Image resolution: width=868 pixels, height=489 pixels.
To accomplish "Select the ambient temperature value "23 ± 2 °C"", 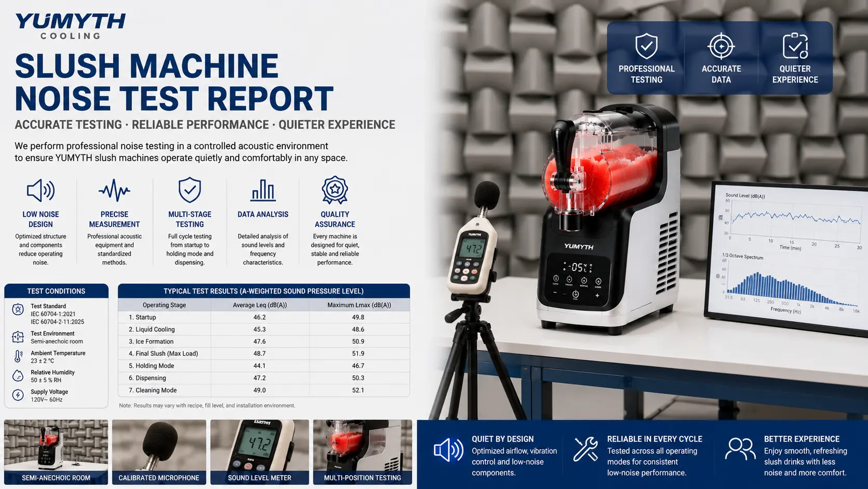I will [42, 361].
